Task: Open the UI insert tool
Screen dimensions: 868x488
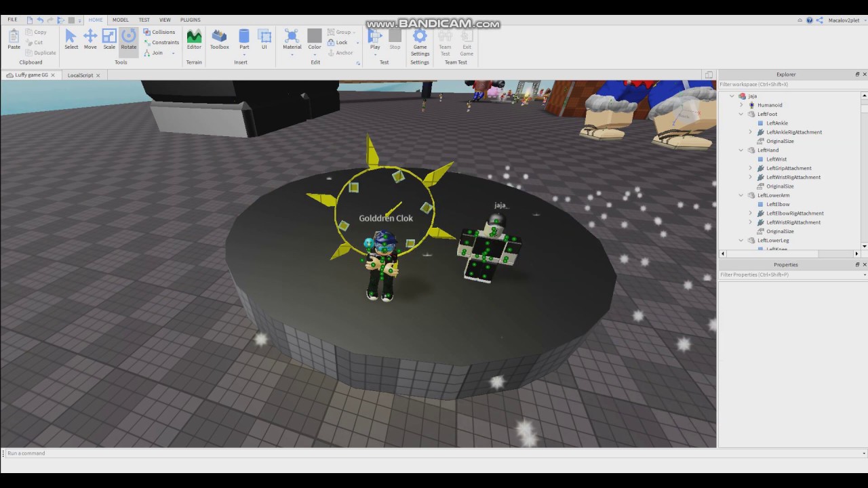Action: pos(264,39)
